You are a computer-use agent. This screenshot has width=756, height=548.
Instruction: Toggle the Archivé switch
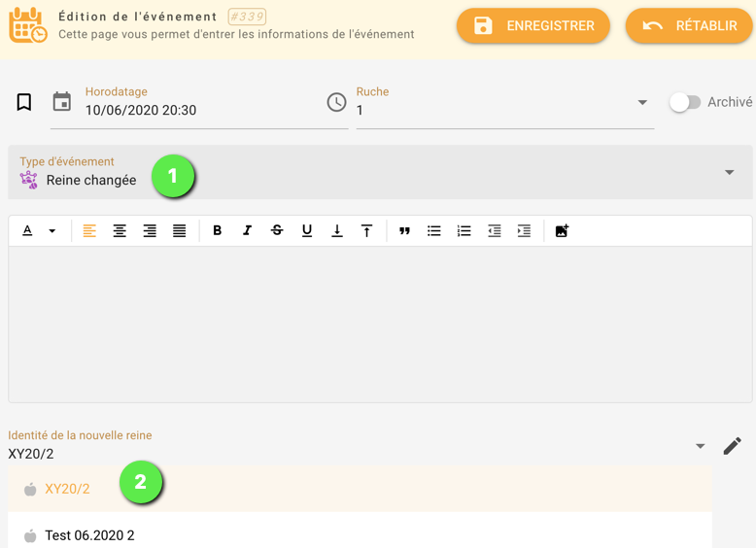[685, 102]
